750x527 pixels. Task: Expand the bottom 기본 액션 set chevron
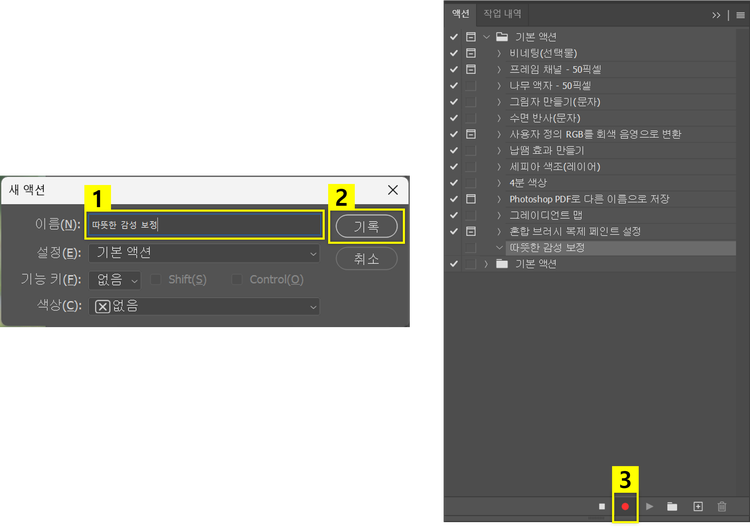486,264
